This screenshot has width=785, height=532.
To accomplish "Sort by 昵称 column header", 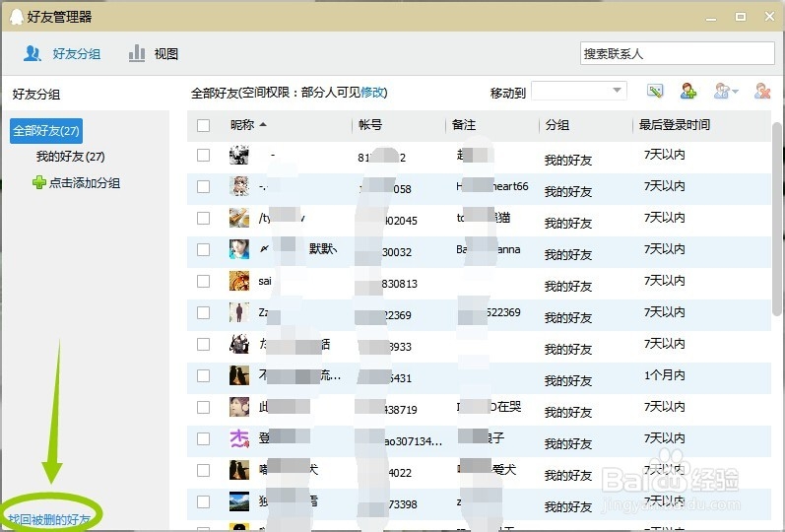I will [248, 125].
